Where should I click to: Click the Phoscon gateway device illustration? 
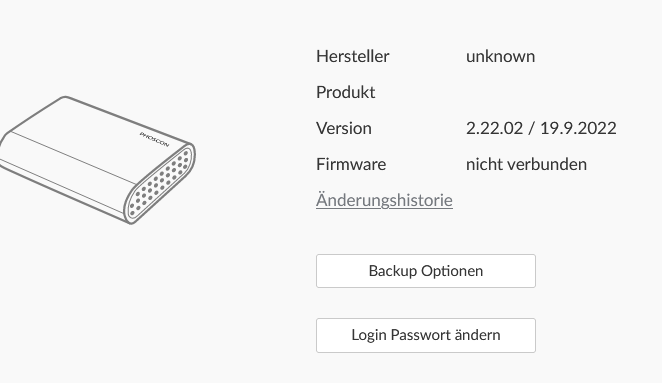[x=98, y=160]
